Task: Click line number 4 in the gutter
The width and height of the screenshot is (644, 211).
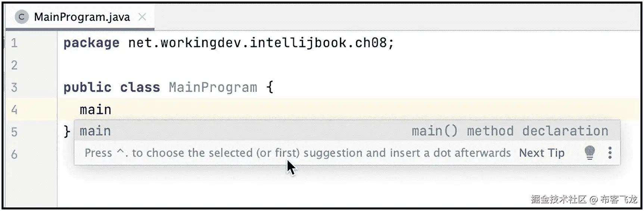Action: click(x=14, y=110)
